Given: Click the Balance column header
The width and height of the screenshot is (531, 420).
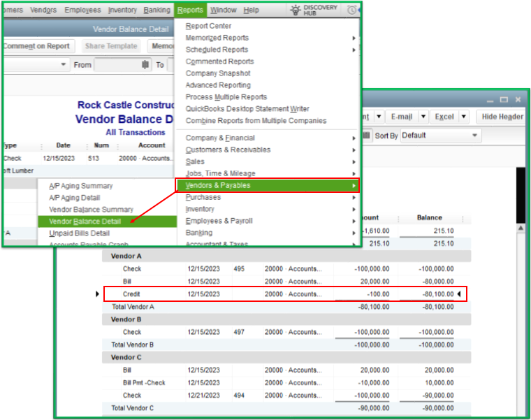Looking at the screenshot, I should 429,218.
